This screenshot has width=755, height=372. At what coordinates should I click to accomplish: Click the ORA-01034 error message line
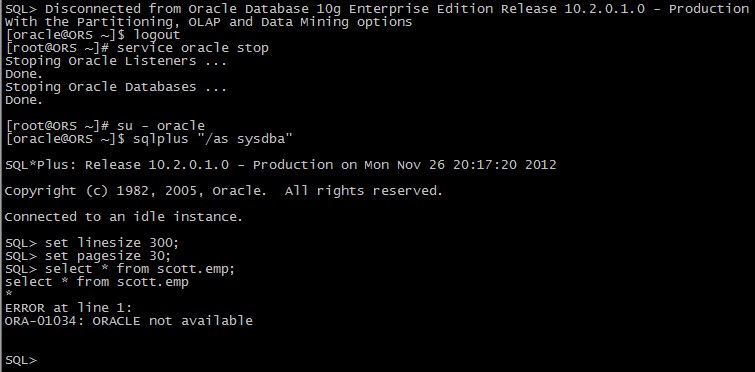(129, 321)
